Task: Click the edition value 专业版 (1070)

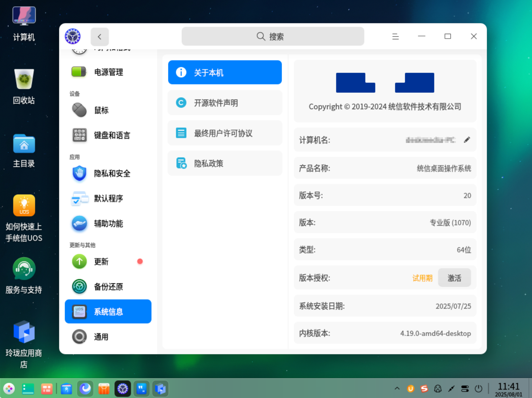Action: [x=450, y=223]
